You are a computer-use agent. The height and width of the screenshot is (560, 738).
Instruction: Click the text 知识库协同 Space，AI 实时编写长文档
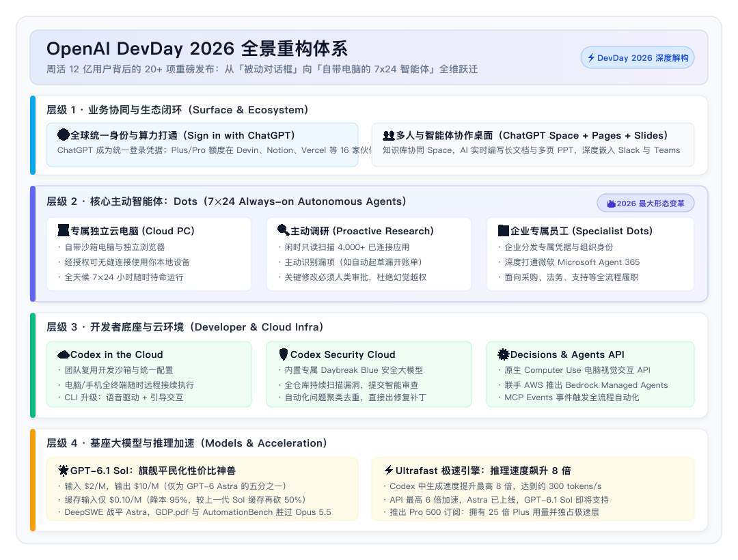[532, 150]
